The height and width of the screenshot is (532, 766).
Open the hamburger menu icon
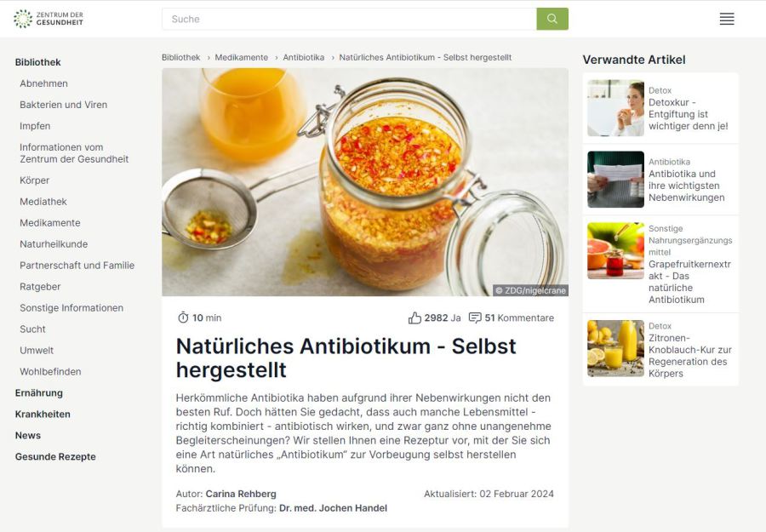pyautogui.click(x=727, y=19)
